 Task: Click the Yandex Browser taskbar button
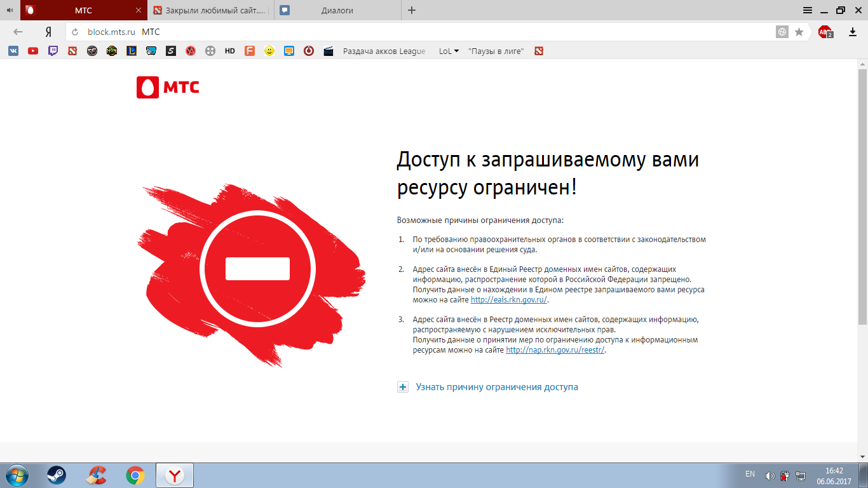point(175,475)
